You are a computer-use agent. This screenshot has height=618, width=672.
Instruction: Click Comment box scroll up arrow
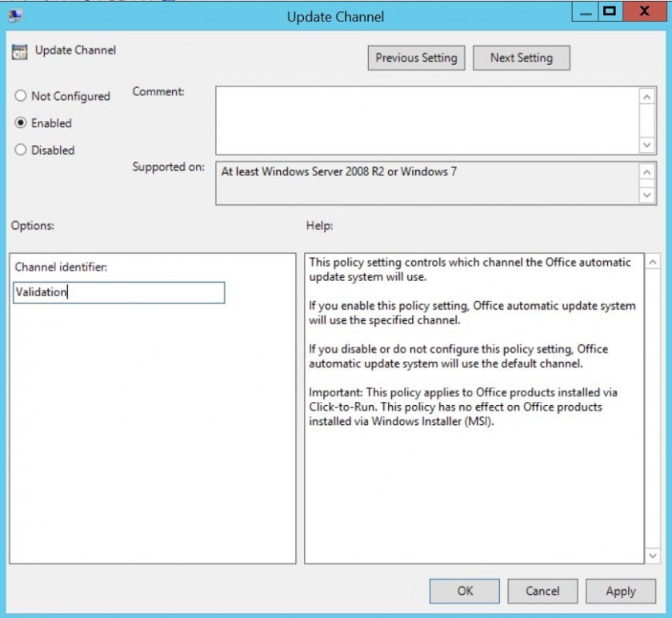tap(646, 97)
